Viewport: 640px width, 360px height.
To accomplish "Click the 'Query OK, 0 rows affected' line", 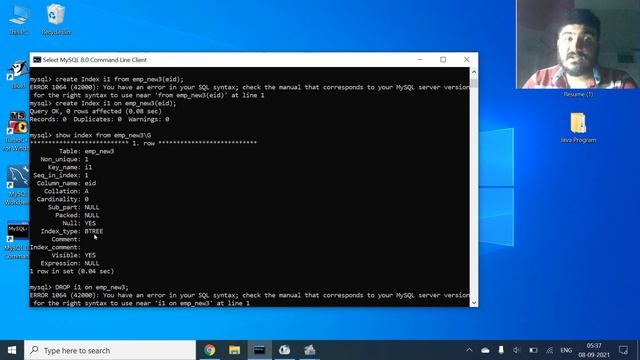I will coord(96,111).
